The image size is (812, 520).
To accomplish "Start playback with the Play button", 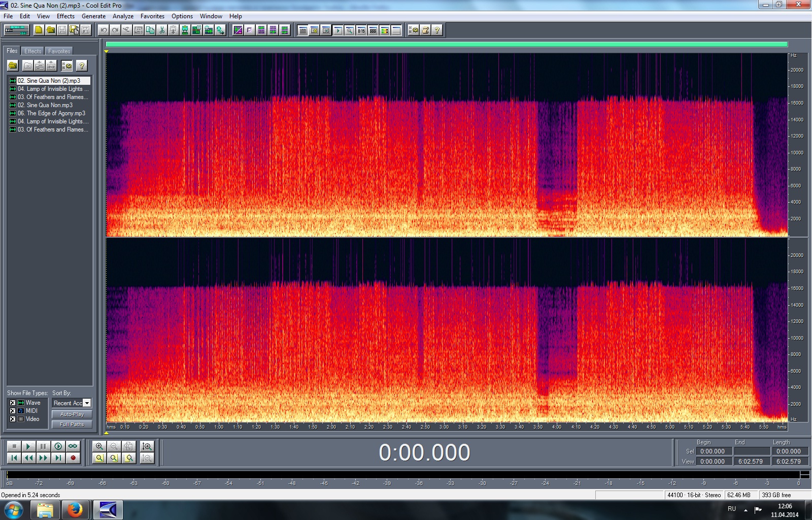I will click(x=29, y=446).
